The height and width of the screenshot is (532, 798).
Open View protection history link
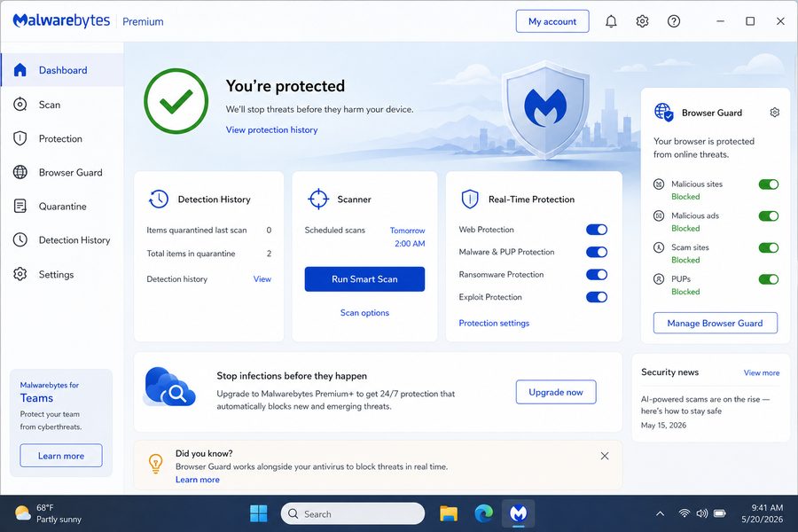pos(272,129)
